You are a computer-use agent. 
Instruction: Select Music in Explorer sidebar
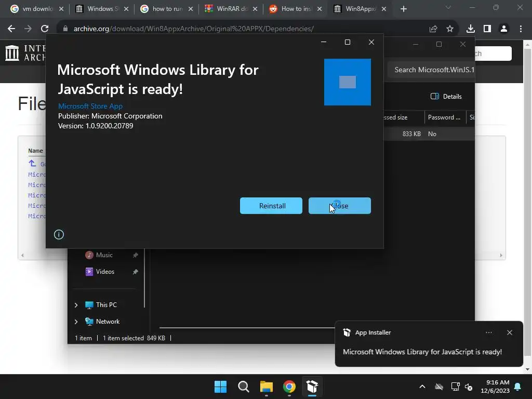point(104,255)
